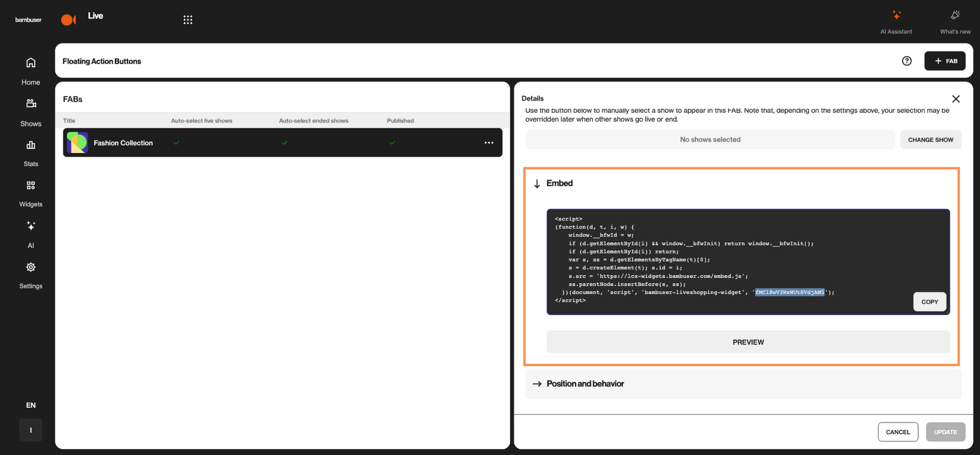Select the Fashion Collection row title
This screenshot has width=980, height=455.
pyautogui.click(x=123, y=143)
